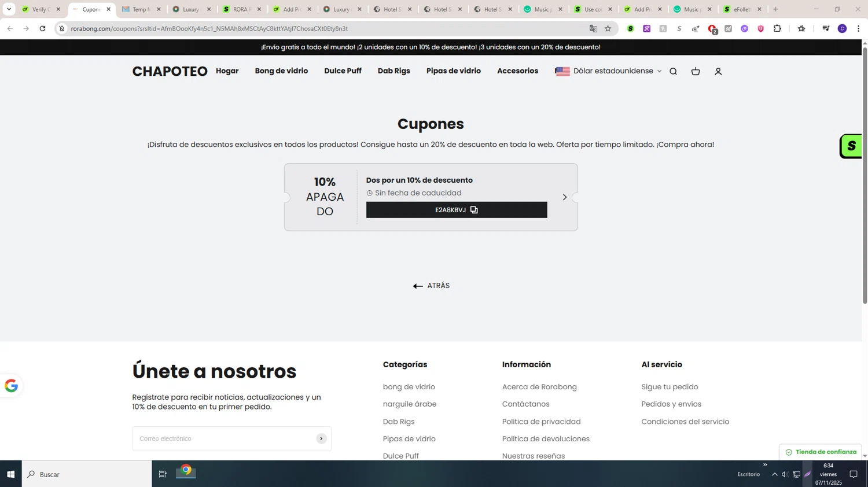Submit the email subscription arrow button
Viewport: 868px width, 487px height.
[x=321, y=438]
